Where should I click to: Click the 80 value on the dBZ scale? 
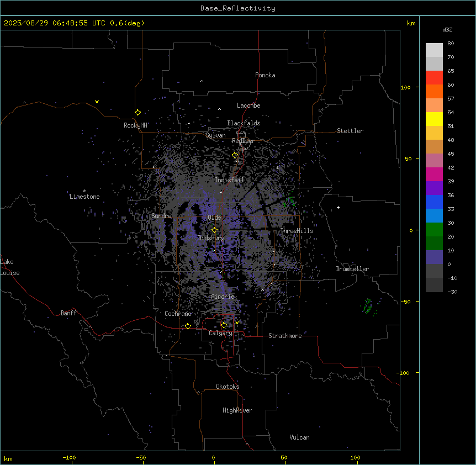[x=451, y=44]
